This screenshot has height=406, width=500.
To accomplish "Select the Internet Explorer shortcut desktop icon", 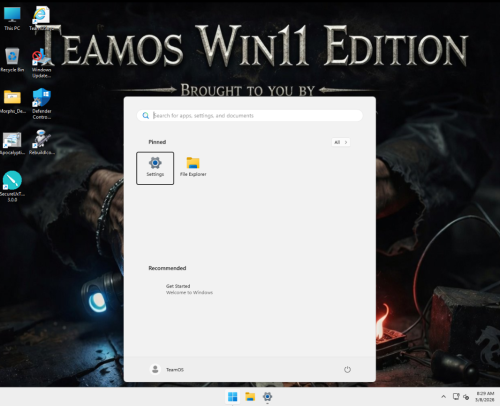I will [x=41, y=19].
